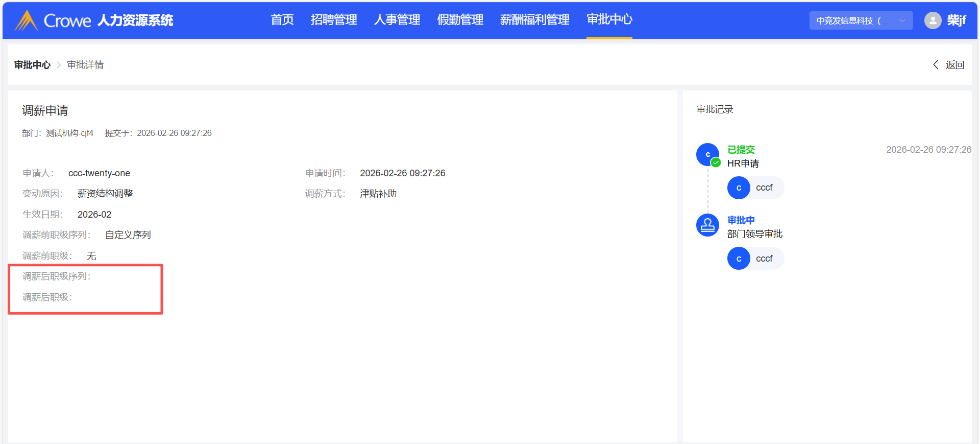Click the user avatar icon in header
This screenshot has height=444, width=980.
pos(933,20)
